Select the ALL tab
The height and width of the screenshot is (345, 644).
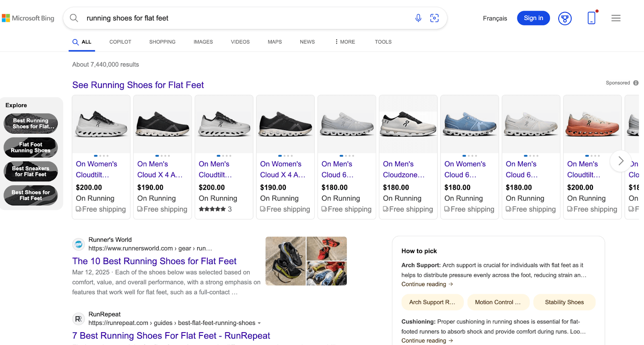pos(82,42)
